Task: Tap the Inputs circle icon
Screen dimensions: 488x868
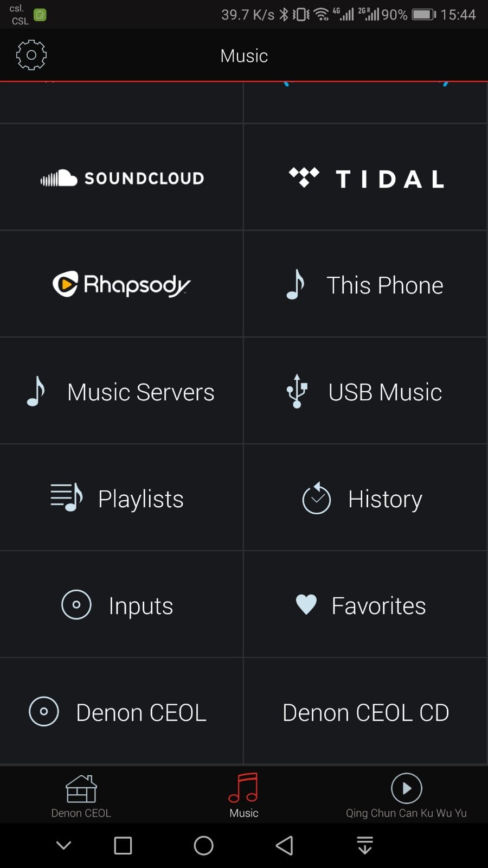Action: pos(76,604)
